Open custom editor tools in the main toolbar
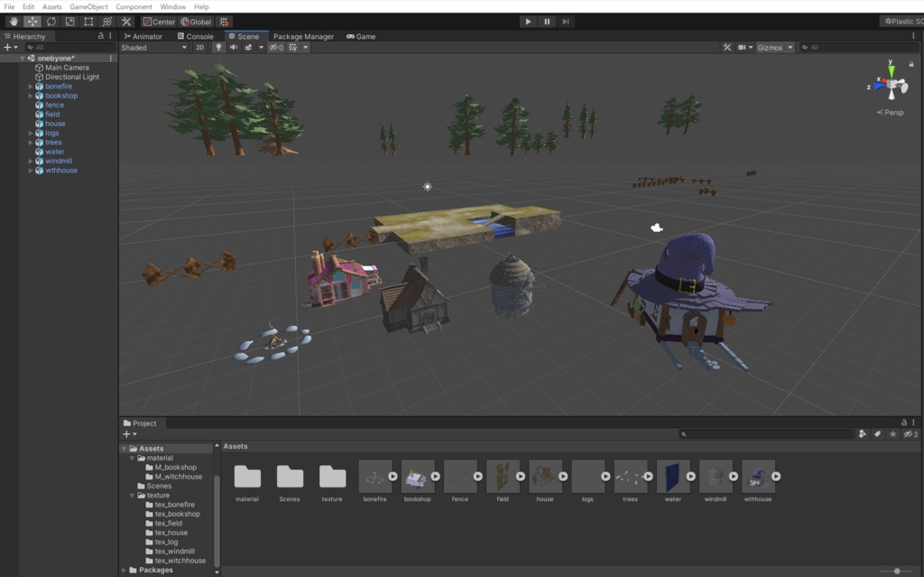Screen dimensions: 924x577 pos(126,22)
